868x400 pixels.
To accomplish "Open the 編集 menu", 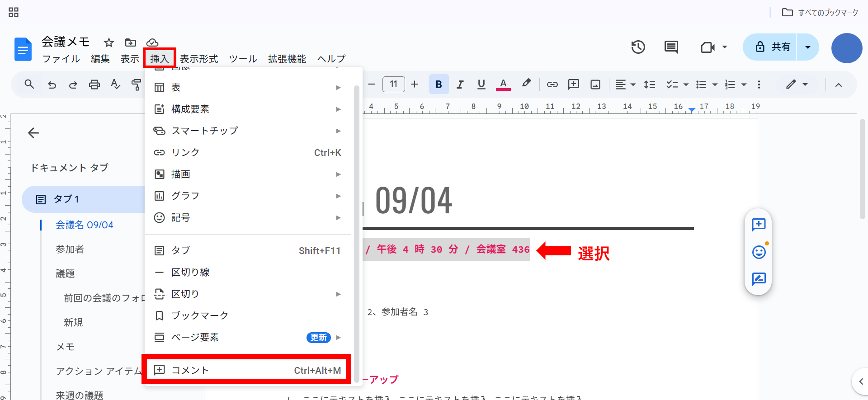I will 100,59.
